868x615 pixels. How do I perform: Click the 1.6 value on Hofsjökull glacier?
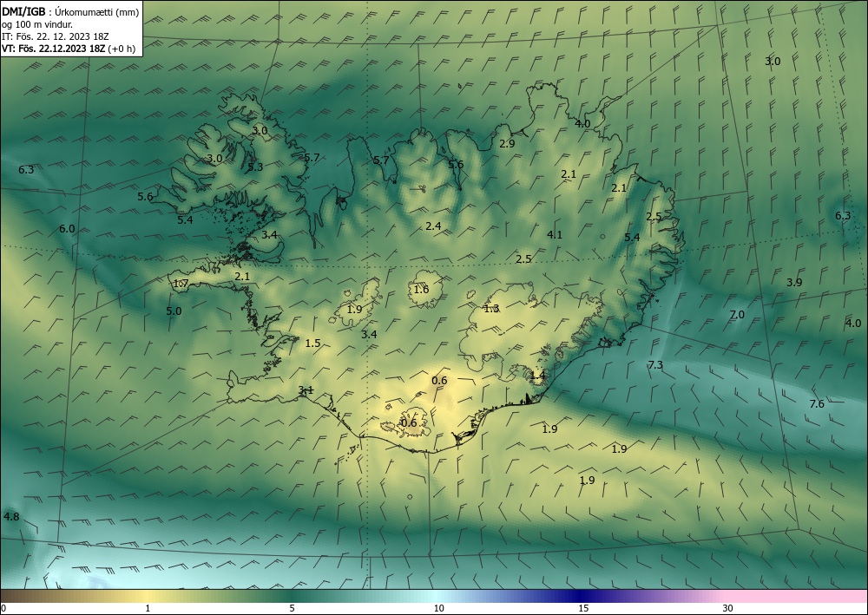click(x=421, y=289)
